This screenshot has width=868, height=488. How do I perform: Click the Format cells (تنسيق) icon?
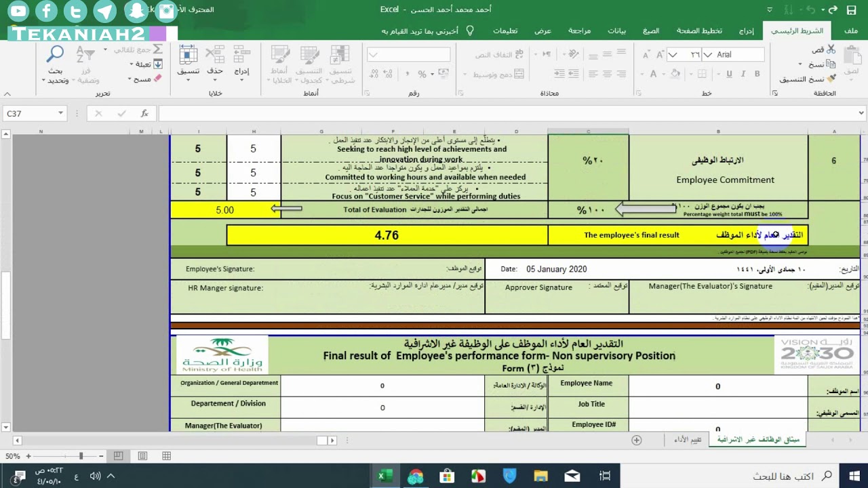point(188,55)
